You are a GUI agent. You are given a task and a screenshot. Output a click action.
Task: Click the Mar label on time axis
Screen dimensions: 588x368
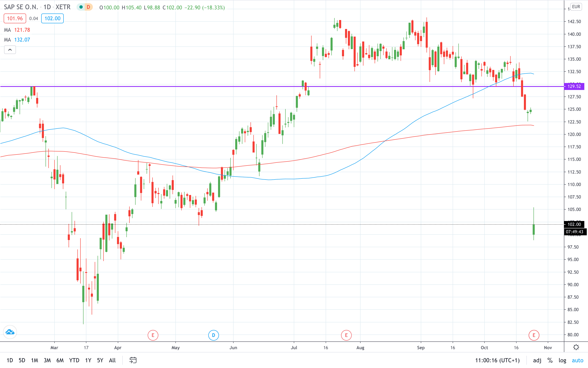[x=54, y=348]
